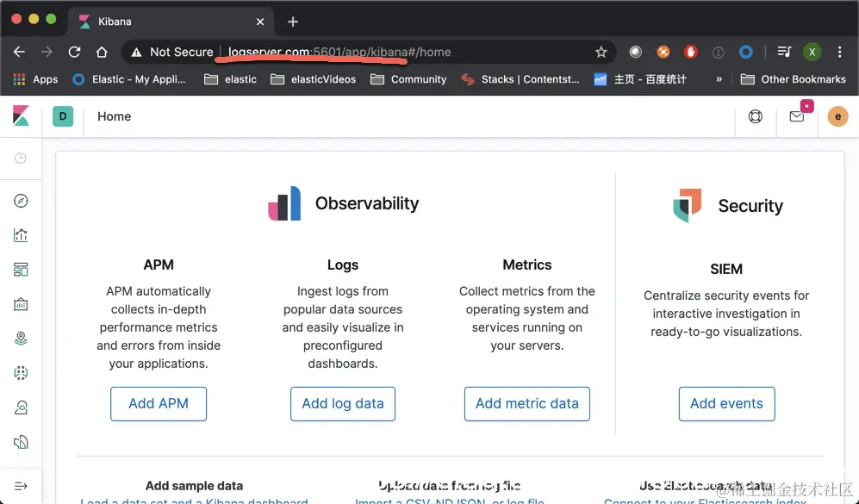Viewport: 859px width, 504px height.
Task: Open Other Bookmarks folder
Action: pyautogui.click(x=794, y=79)
